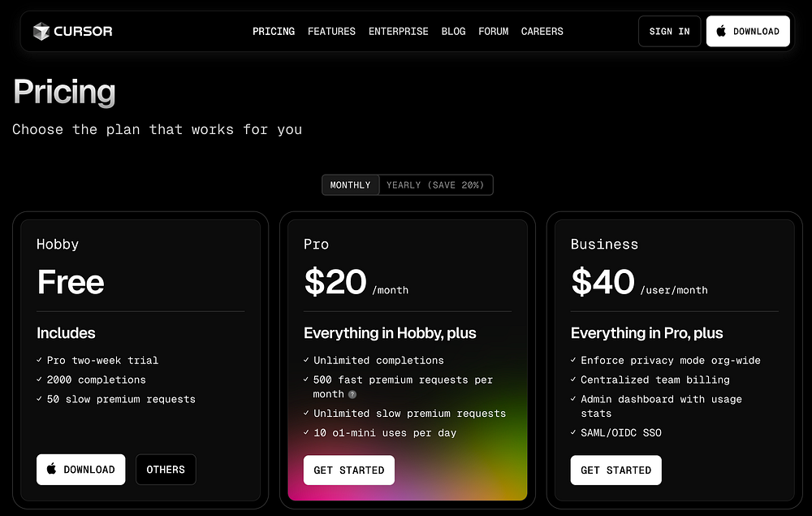Click the Apple icon in header Download button

721,31
